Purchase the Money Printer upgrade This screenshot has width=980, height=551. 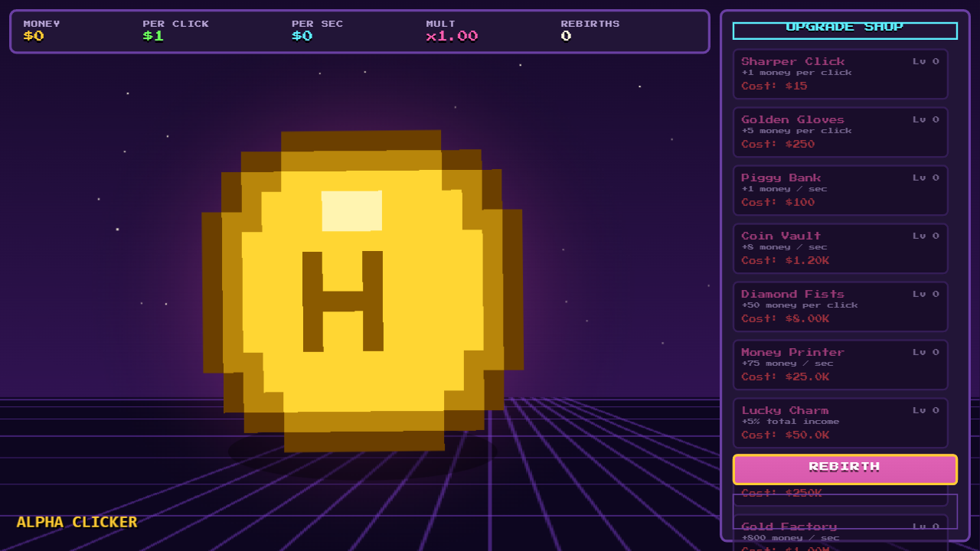click(x=841, y=365)
